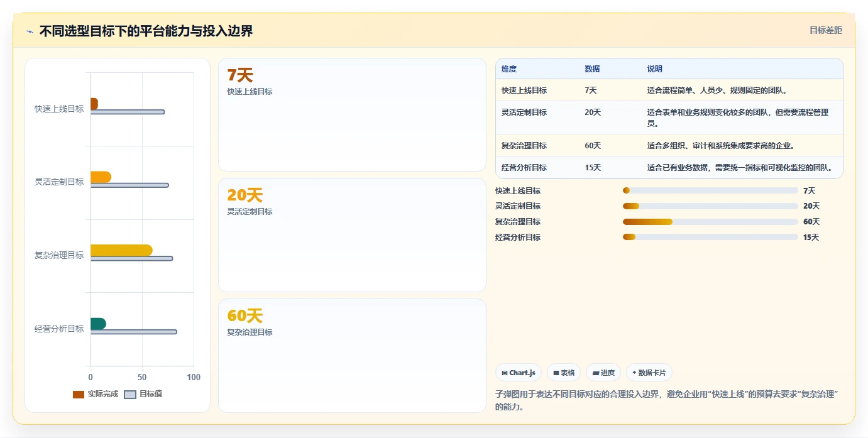The image size is (868, 438).
Task: Click the 20天 灵活定制目标 data card
Action: coord(352,235)
